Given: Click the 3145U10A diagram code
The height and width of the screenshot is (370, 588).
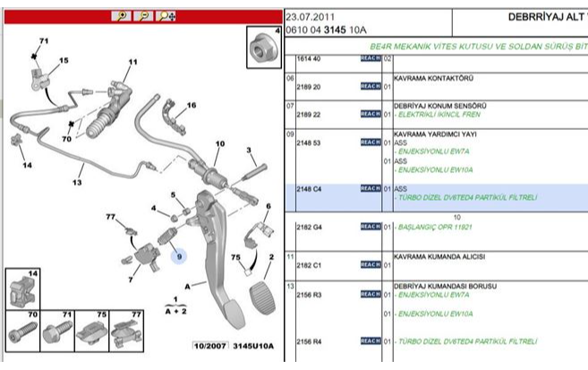Looking at the screenshot, I should pyautogui.click(x=253, y=346).
